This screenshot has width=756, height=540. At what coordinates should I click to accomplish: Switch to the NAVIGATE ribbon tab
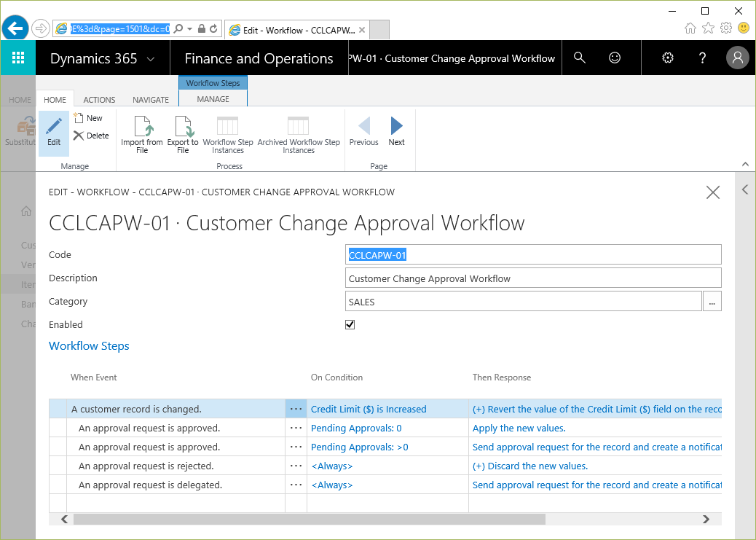[x=151, y=100]
